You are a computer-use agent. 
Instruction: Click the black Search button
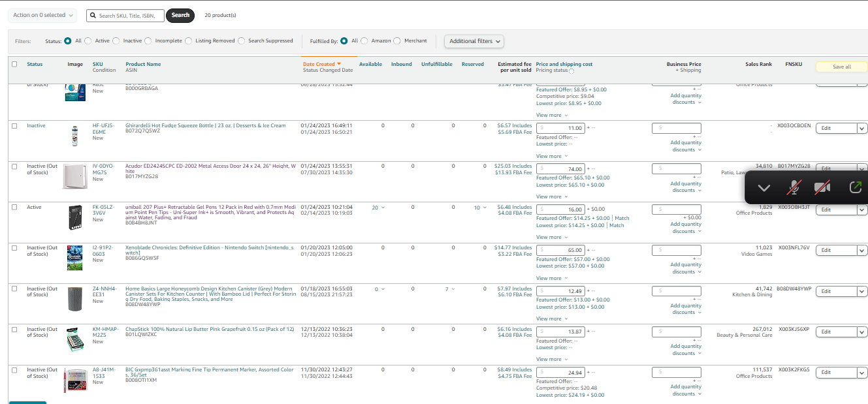(x=180, y=15)
